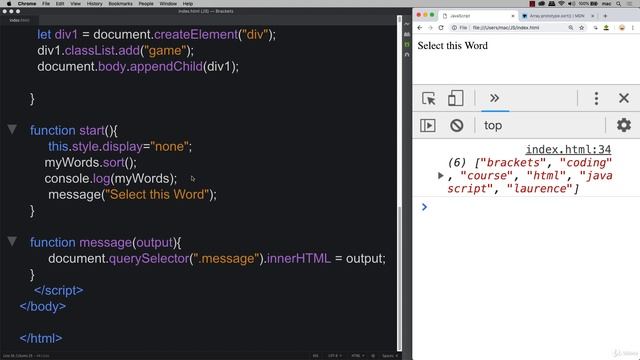640x360 pixels.
Task: Open the language mode dropdown in Brackets status bar
Action: (358, 356)
